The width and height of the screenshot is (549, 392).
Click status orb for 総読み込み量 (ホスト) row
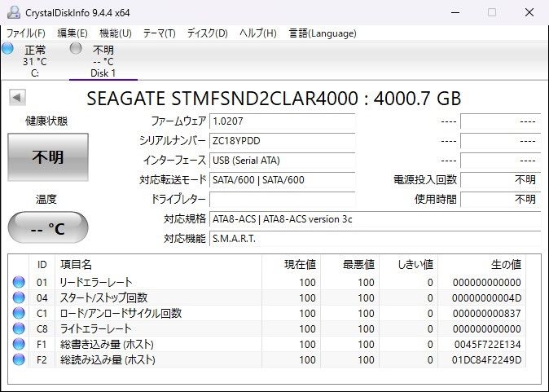(x=19, y=359)
